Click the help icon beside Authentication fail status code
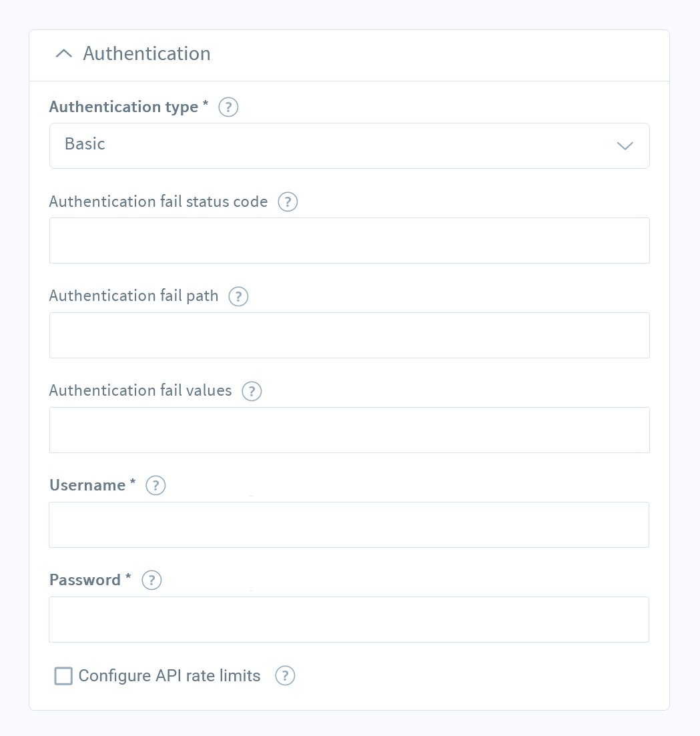The width and height of the screenshot is (700, 736). pyautogui.click(x=288, y=202)
